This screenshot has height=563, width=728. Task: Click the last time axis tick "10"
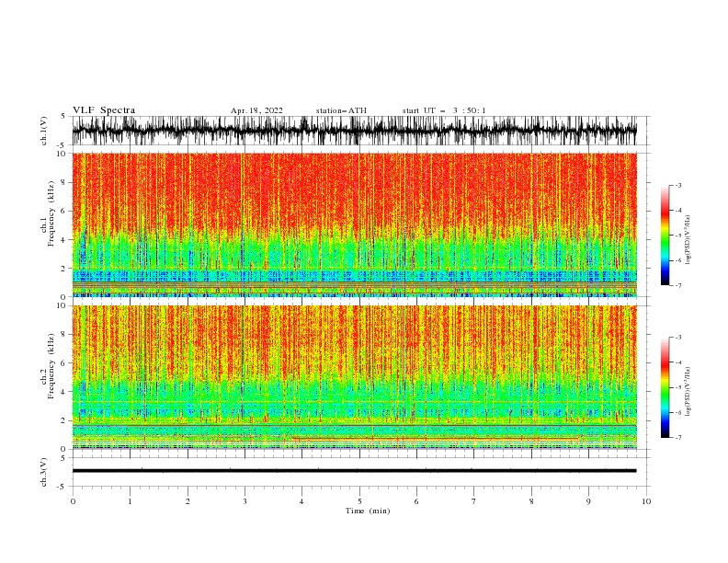click(646, 501)
